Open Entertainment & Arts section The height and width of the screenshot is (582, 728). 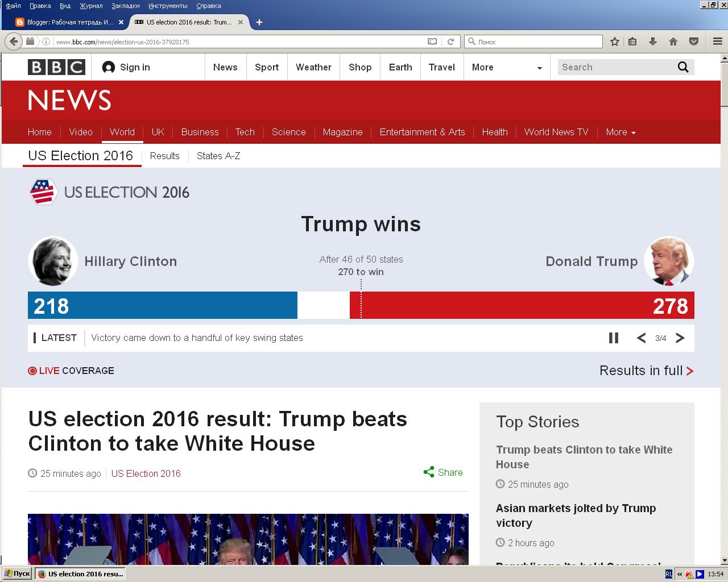(422, 132)
